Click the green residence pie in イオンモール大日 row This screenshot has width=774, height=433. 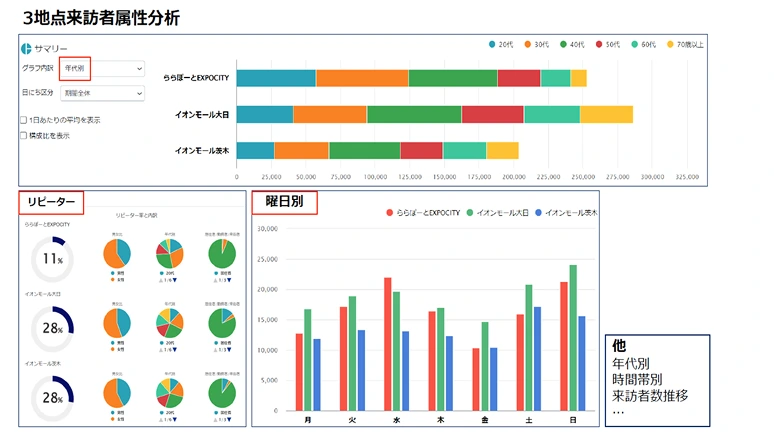[222, 323]
